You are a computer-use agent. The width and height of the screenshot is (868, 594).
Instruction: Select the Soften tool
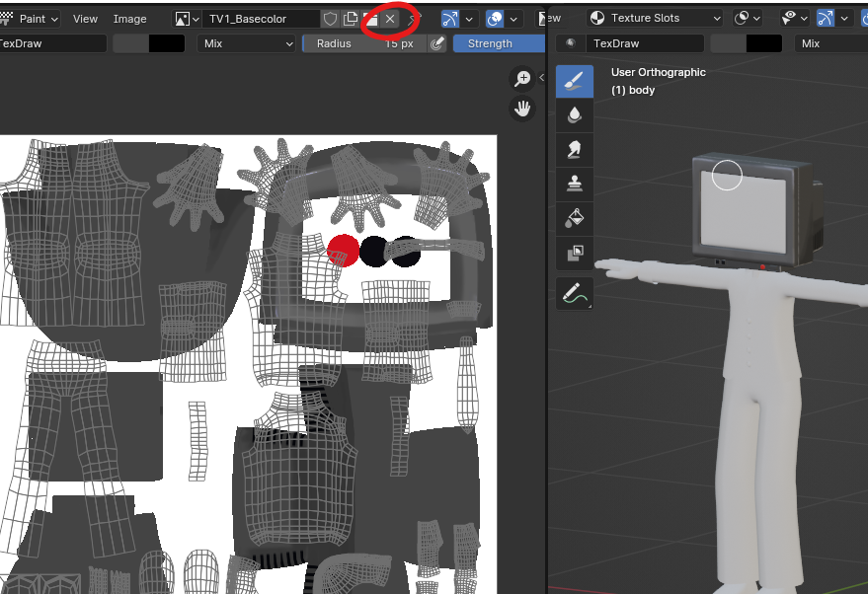tap(575, 115)
